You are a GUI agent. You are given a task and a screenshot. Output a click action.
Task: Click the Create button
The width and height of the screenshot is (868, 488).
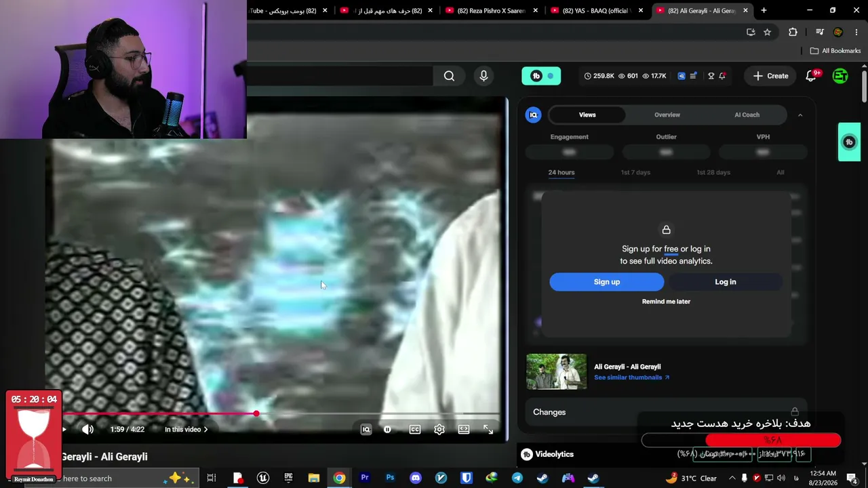coord(770,76)
